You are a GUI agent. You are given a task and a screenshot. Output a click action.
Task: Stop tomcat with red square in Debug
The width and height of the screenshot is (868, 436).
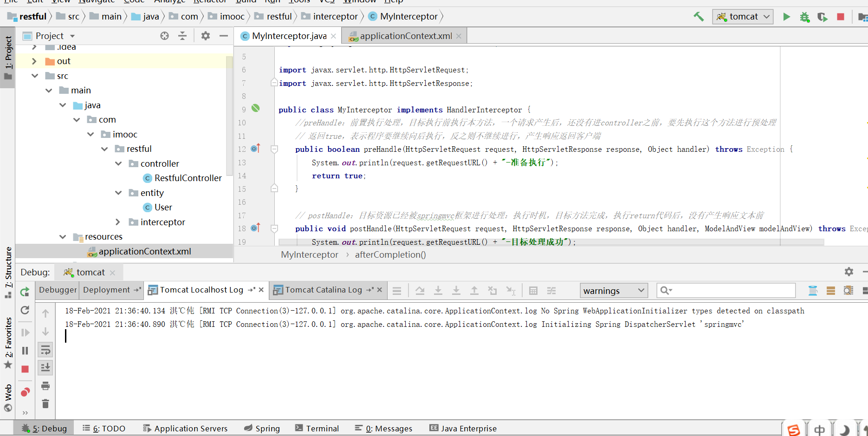(x=25, y=369)
